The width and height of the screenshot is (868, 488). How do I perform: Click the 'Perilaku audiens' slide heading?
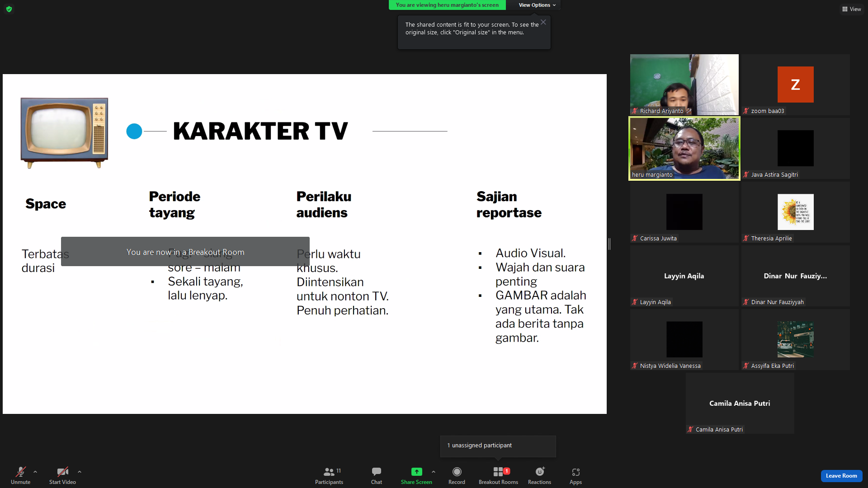pos(324,205)
